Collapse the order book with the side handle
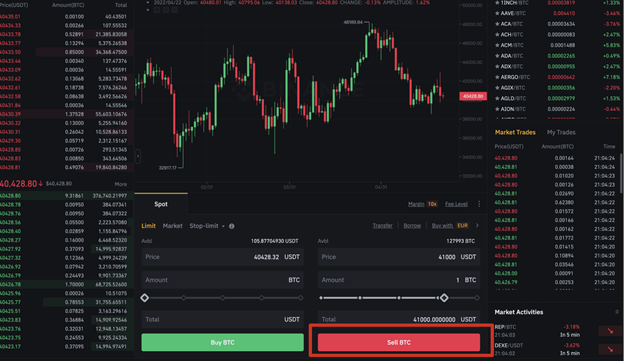The image size is (624, 361). 138,156
